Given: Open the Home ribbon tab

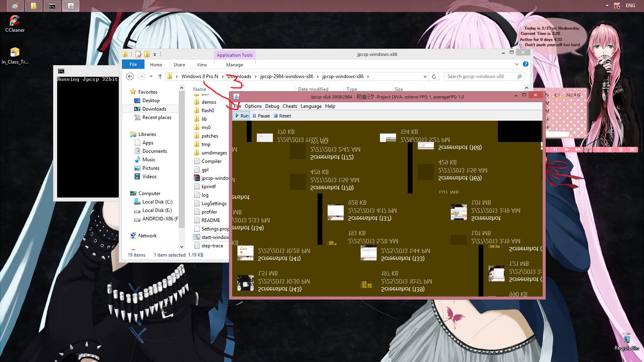Looking at the screenshot, I should 156,65.
